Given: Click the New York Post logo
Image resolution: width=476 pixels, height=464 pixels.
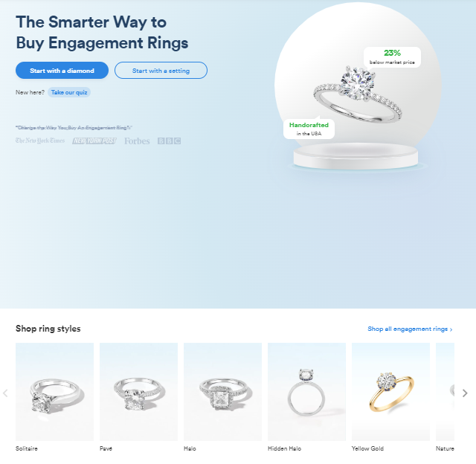Looking at the screenshot, I should point(94,141).
